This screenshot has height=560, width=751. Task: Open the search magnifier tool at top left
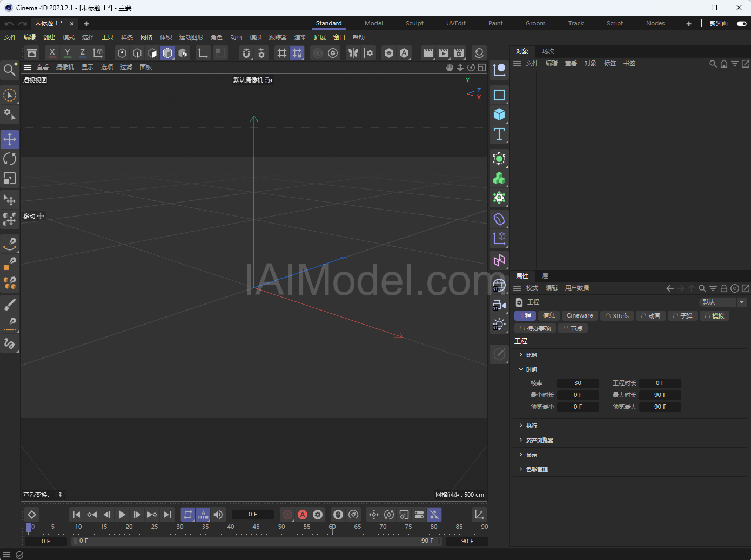click(9, 70)
